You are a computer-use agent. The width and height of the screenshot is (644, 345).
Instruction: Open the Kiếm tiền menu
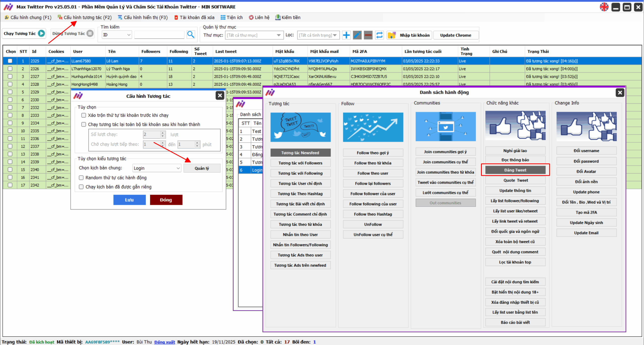pos(288,17)
